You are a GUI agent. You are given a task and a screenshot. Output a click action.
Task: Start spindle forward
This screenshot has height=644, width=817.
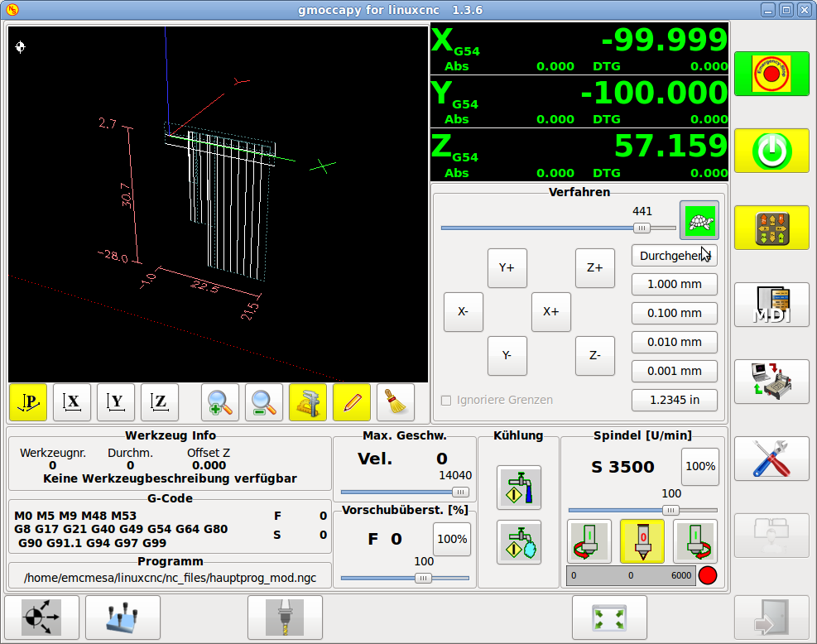click(695, 541)
